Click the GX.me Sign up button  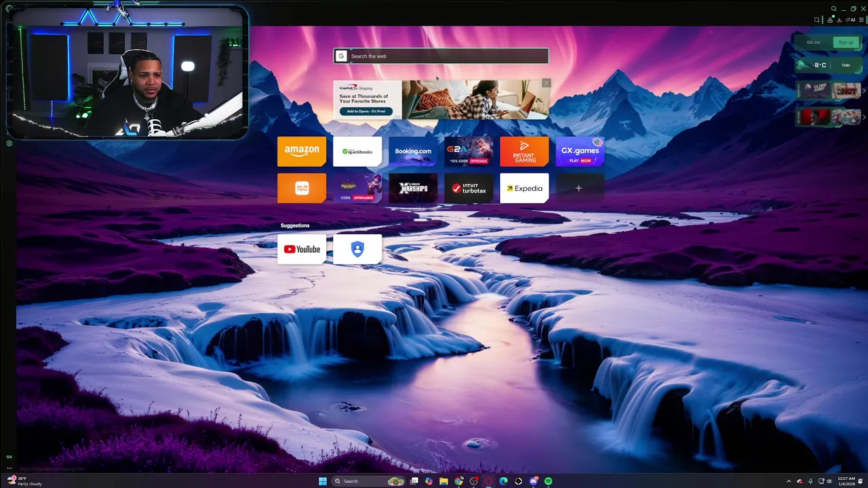846,42
